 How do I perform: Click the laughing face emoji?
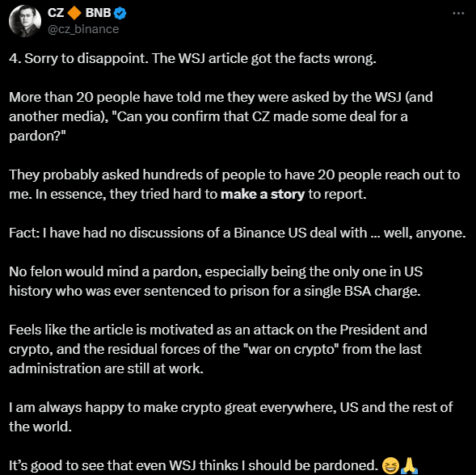(390, 465)
